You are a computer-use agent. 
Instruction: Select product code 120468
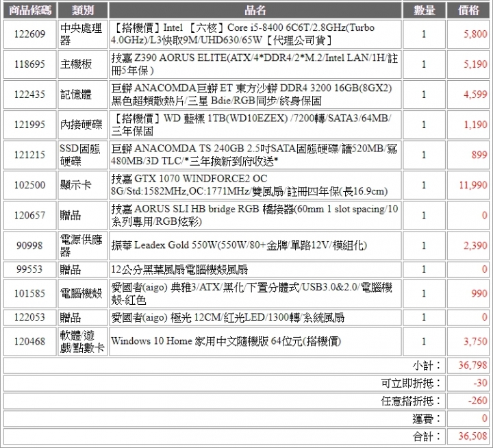tap(30, 341)
